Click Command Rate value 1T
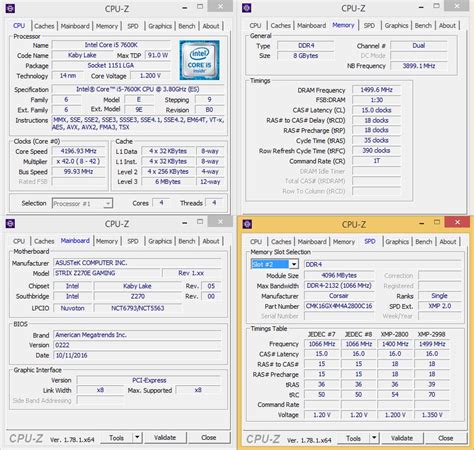474x450 pixels. click(x=376, y=161)
